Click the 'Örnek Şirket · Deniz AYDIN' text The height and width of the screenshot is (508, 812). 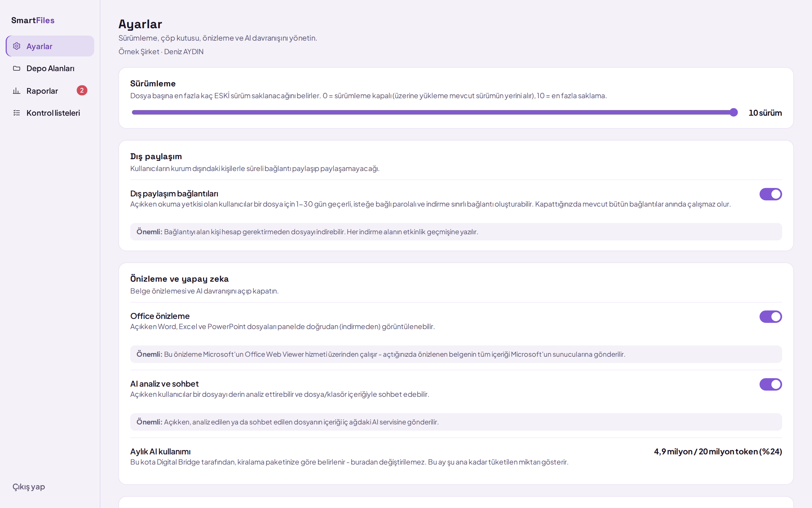coord(161,52)
